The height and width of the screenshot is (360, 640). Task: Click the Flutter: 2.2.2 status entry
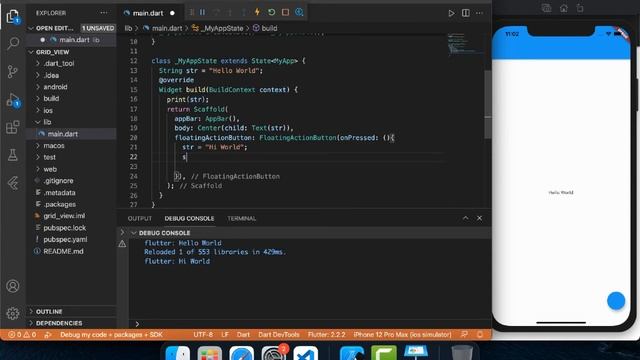[x=326, y=335]
